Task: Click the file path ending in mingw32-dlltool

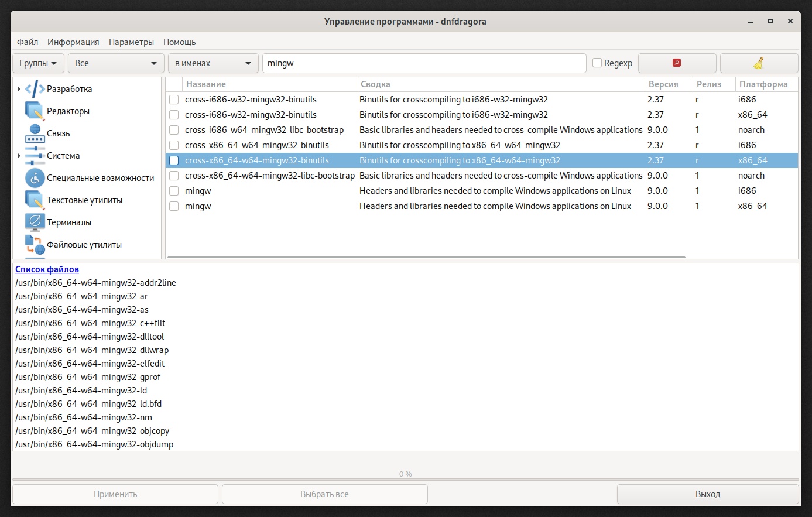Action: pyautogui.click(x=90, y=337)
